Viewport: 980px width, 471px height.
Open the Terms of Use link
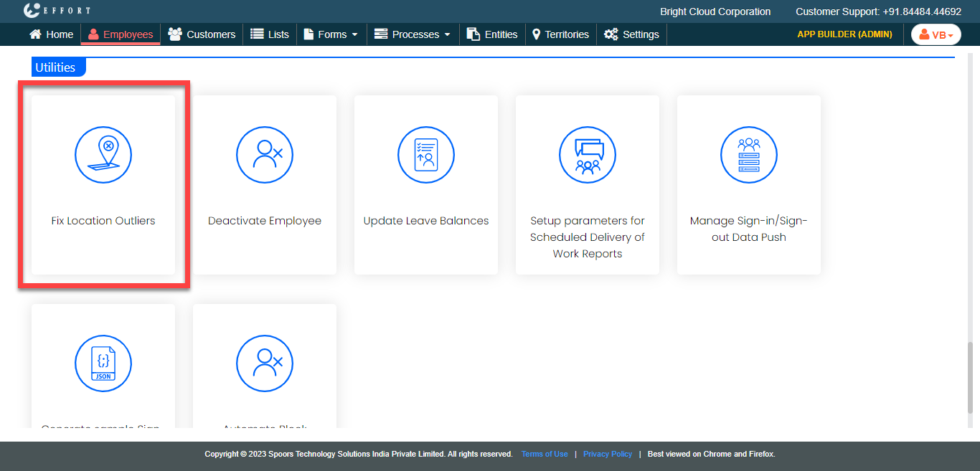point(545,454)
